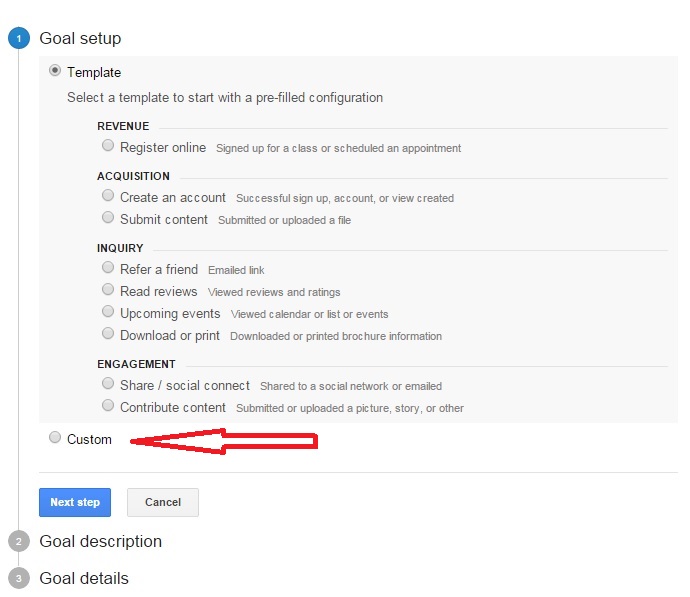The width and height of the screenshot is (690, 597).
Task: Click the Custom option label text
Action: 89,440
